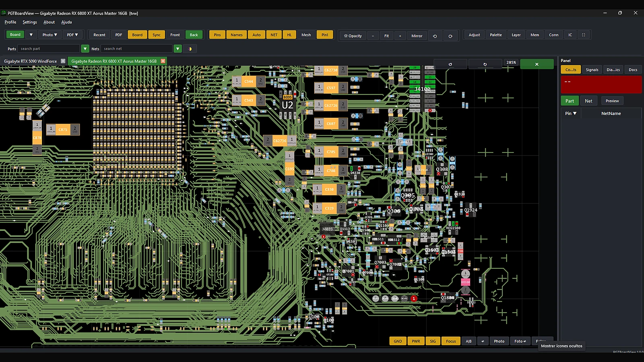Open the PDF dropdown menu

click(72, 35)
